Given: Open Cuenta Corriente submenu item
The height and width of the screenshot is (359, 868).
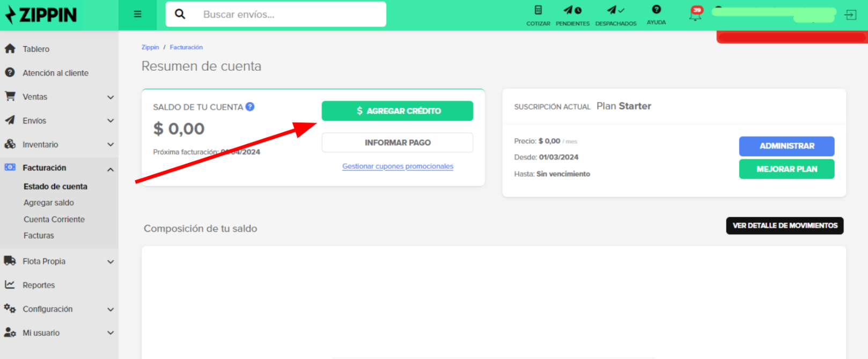Looking at the screenshot, I should (54, 219).
